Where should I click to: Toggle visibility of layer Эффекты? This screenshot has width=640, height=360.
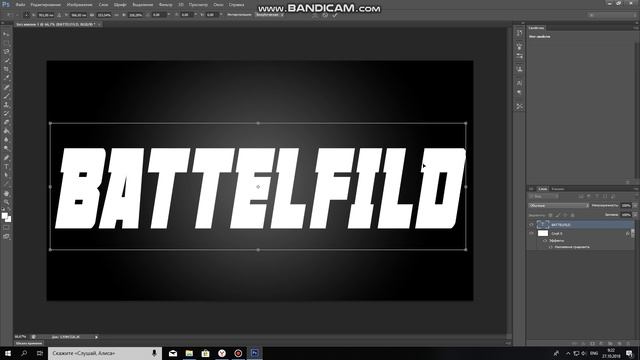click(x=544, y=241)
